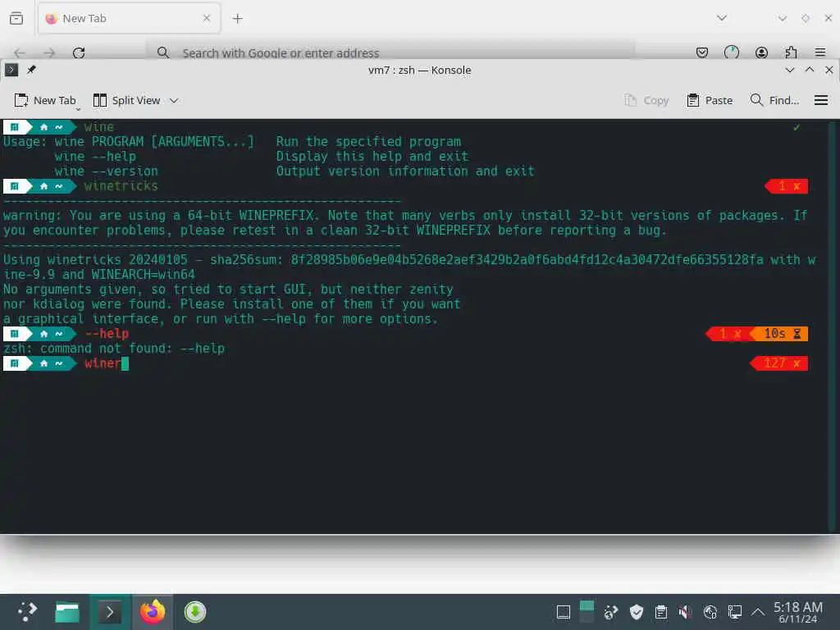Screen dimensions: 840x630
Task: Open the file manager from taskbar
Action: (x=67, y=612)
